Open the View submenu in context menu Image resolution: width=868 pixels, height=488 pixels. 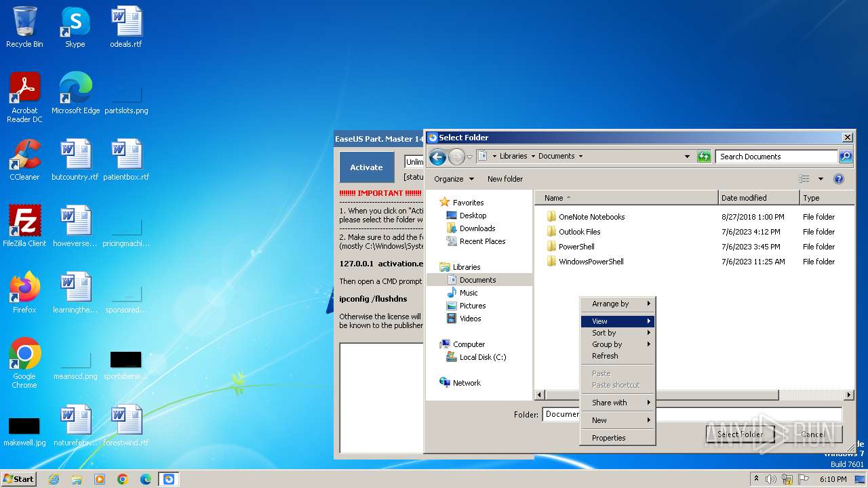point(618,321)
